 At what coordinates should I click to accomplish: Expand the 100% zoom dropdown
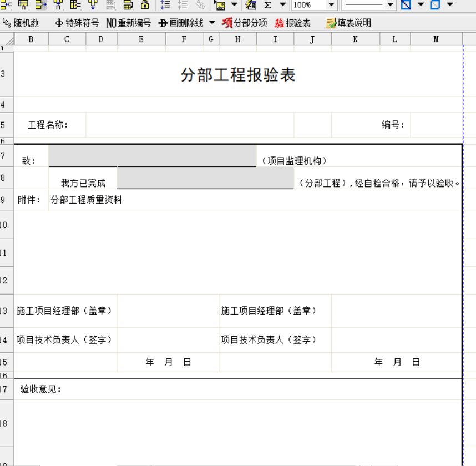pyautogui.click(x=332, y=5)
